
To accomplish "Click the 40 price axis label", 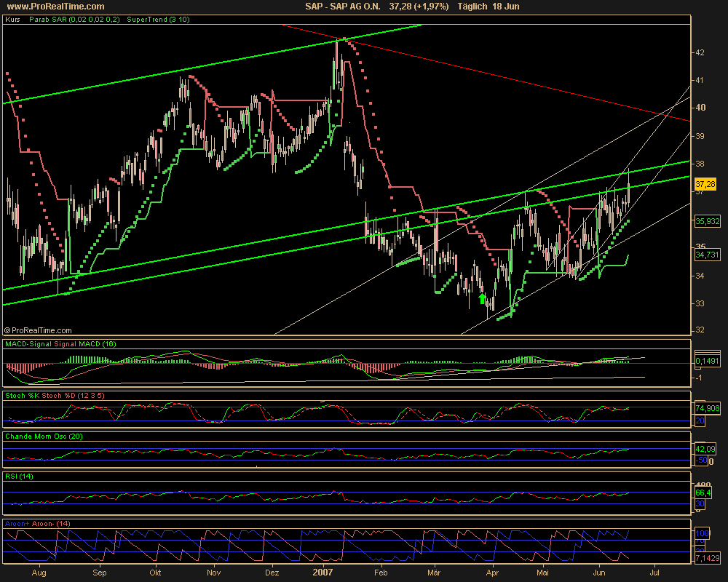I will [700, 108].
